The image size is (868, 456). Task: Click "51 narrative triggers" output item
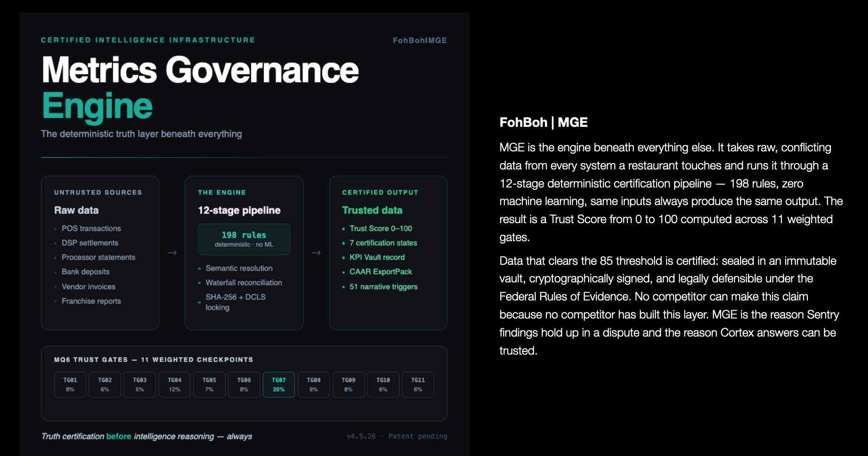click(x=383, y=287)
